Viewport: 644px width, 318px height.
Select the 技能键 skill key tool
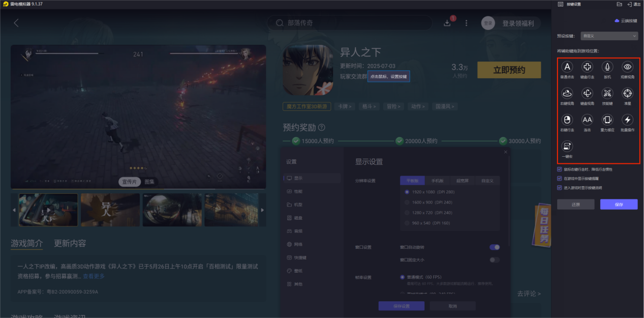pyautogui.click(x=607, y=93)
